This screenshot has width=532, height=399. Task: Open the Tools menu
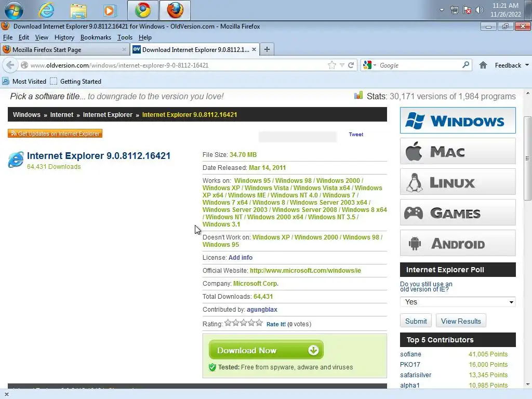pos(125,37)
